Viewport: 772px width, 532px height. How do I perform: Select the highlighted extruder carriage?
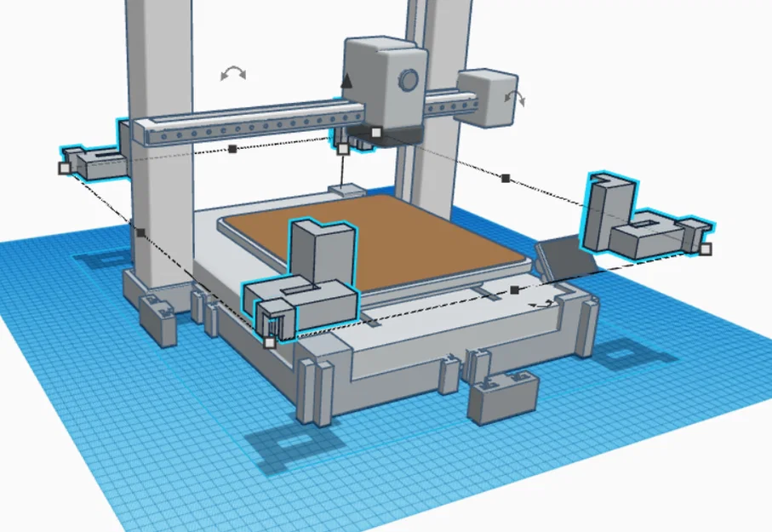tap(362, 140)
